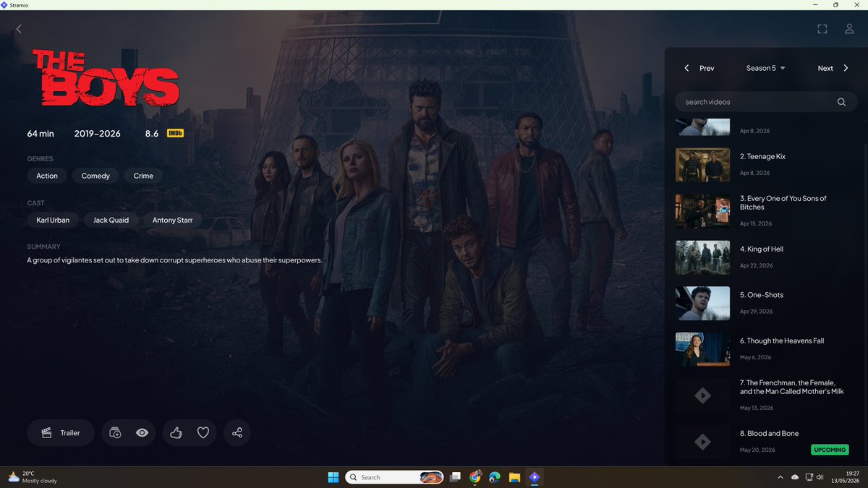Select episode title '5. One-Shots'
This screenshot has width=868, height=488.
[x=762, y=295]
